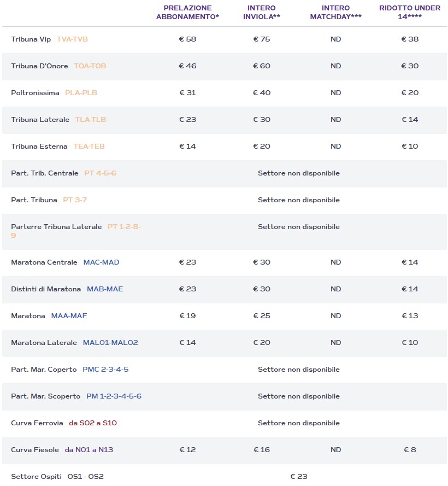Image resolution: width=448 pixels, height=486 pixels.
Task: Click the TLA-TLB sector code
Action: [x=91, y=120]
